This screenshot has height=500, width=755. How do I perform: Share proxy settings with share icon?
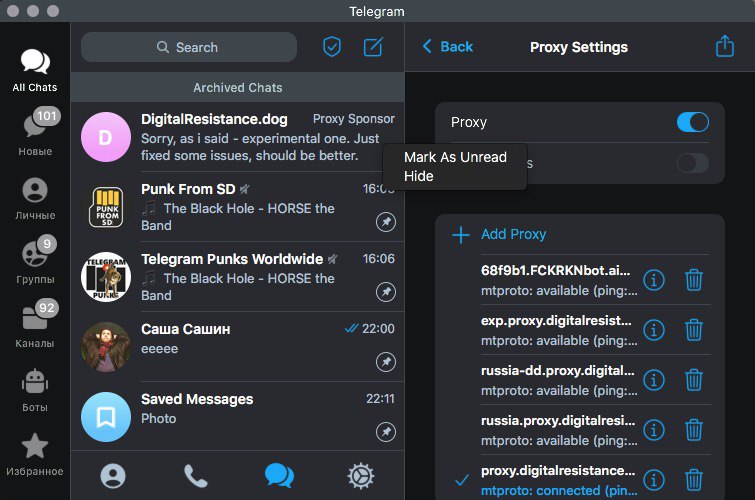[x=725, y=46]
